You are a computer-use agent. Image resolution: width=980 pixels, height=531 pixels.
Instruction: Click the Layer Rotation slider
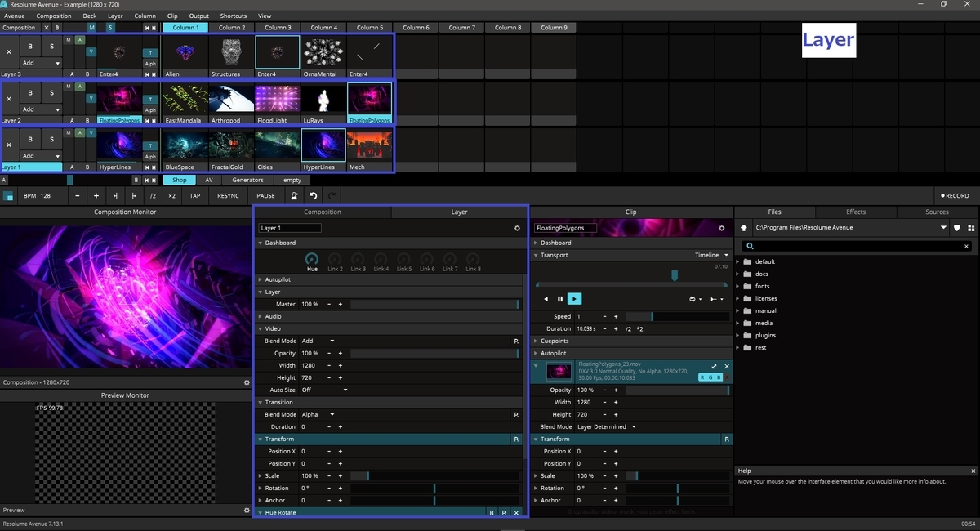pos(434,488)
